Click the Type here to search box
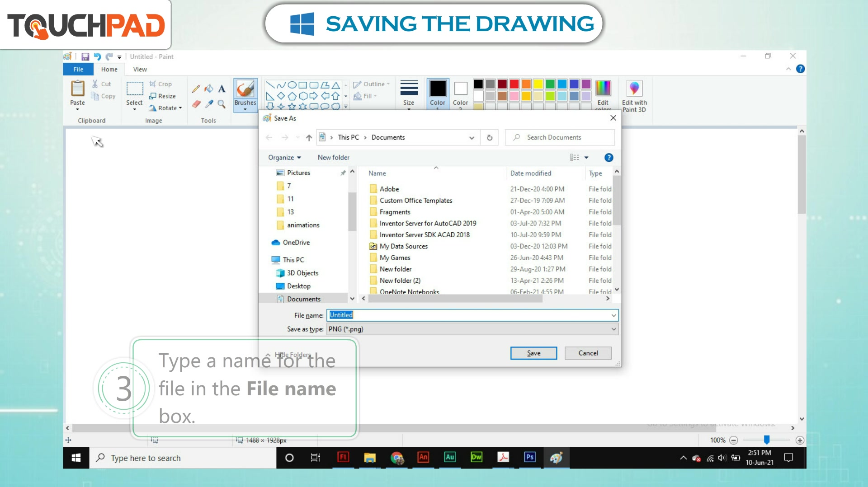This screenshot has height=487, width=868. click(x=183, y=458)
